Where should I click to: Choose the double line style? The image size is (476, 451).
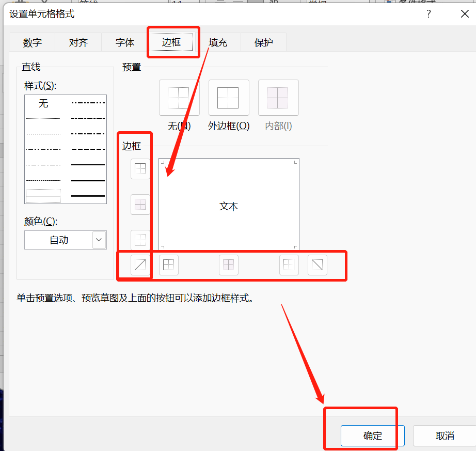tap(88, 196)
